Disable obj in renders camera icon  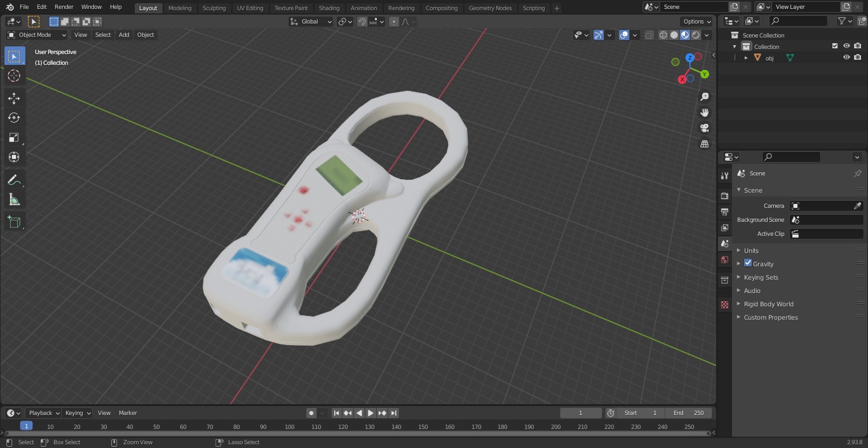(857, 57)
